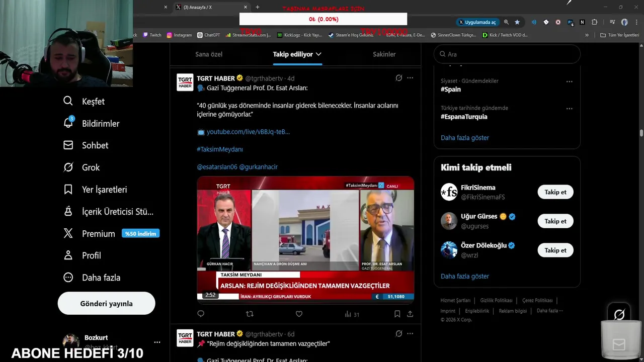Open Twitch bookmark
The width and height of the screenshot is (644, 362).
pyautogui.click(x=152, y=35)
